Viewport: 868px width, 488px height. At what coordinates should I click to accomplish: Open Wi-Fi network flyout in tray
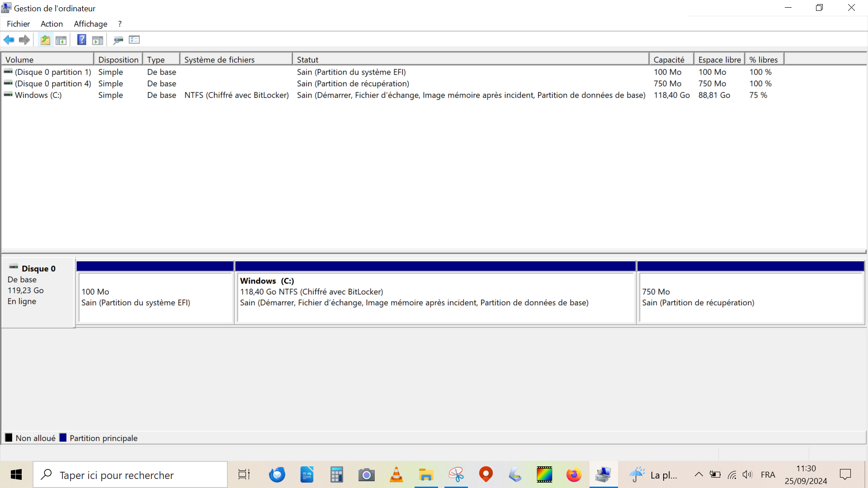[732, 474]
